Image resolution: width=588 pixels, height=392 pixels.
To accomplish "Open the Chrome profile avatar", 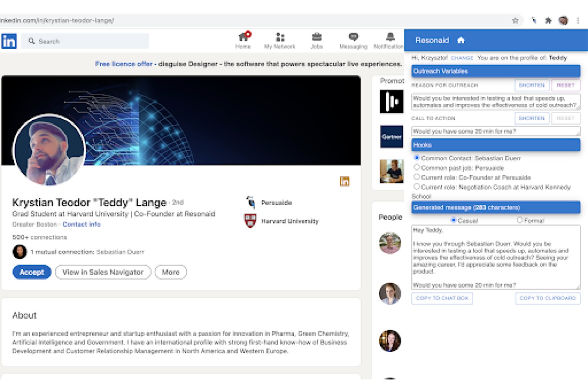I will point(563,20).
